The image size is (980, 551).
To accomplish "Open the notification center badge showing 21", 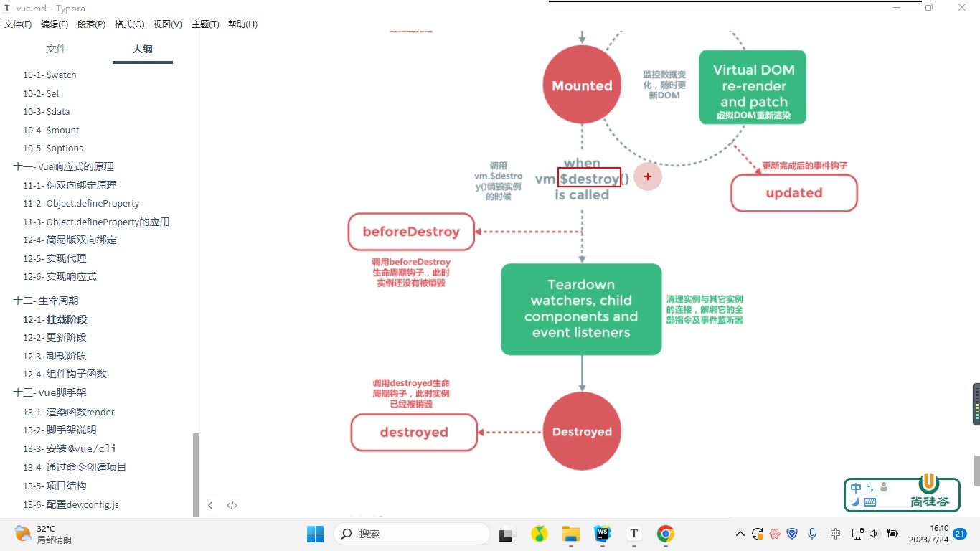I will coord(960,534).
